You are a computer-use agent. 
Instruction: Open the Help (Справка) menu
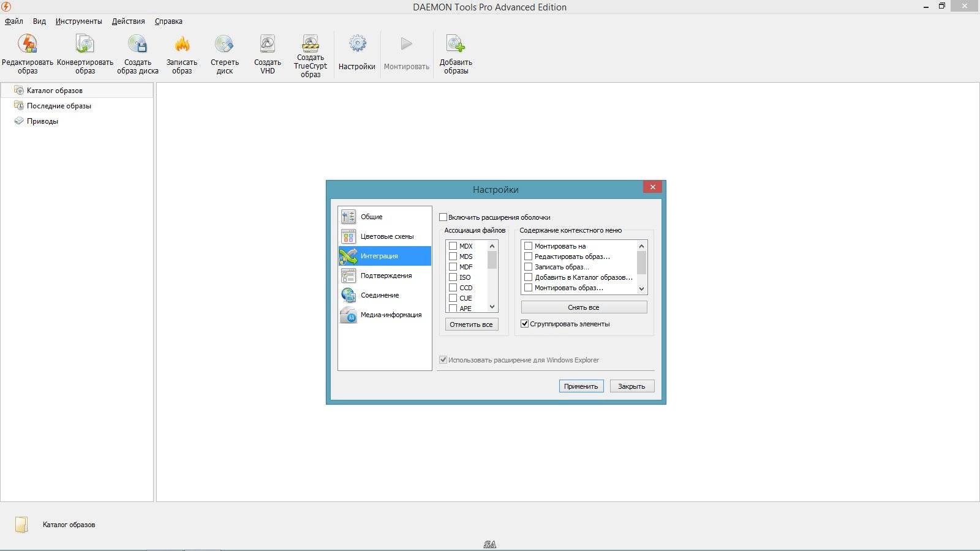point(168,21)
